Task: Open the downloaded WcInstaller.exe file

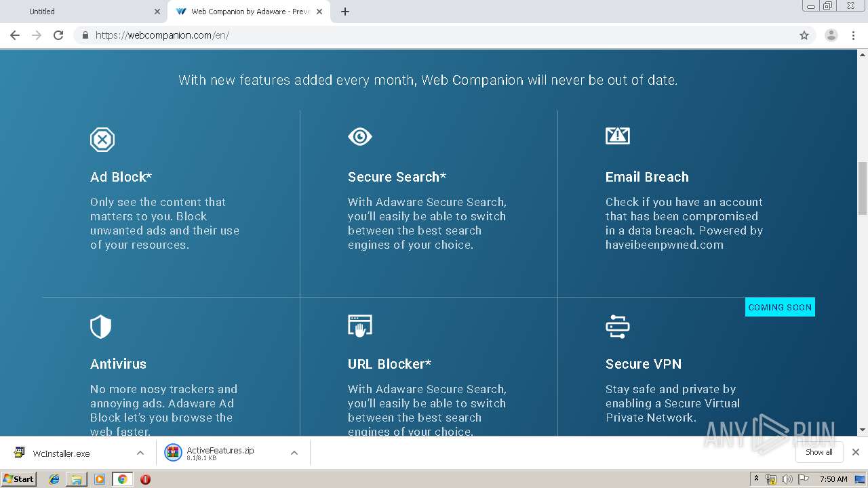Action: coord(61,453)
